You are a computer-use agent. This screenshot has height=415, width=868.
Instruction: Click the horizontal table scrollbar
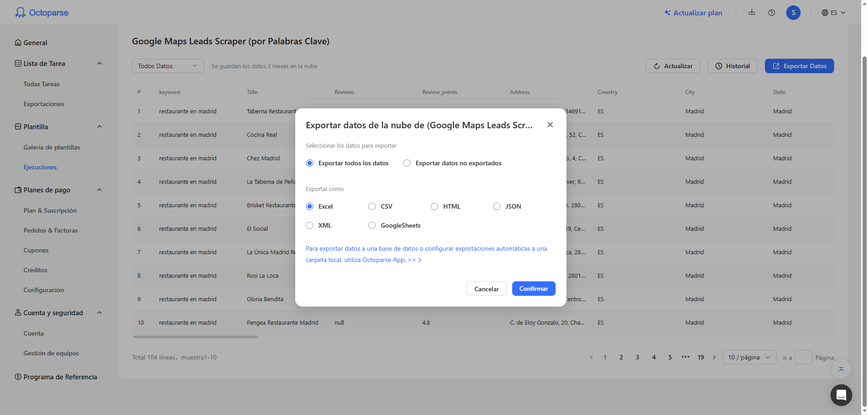(x=195, y=337)
